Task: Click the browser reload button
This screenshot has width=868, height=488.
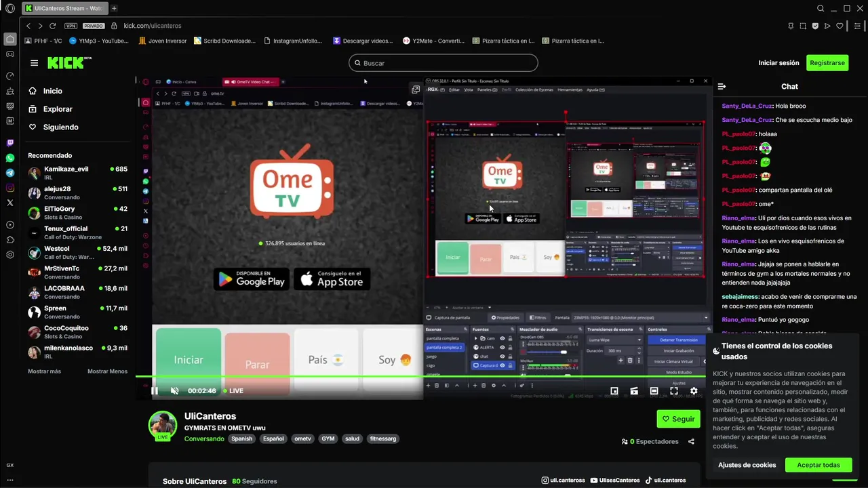Action: 52,26
